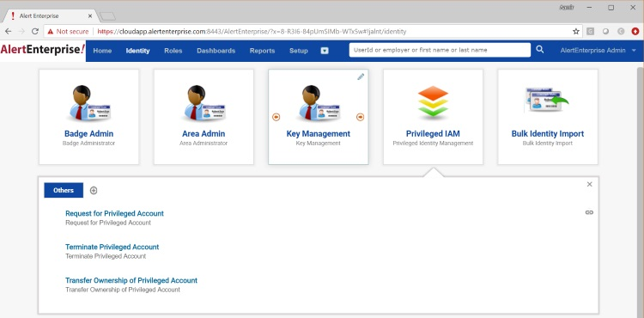Open the Setup menu
The width and height of the screenshot is (644, 318).
click(x=299, y=51)
